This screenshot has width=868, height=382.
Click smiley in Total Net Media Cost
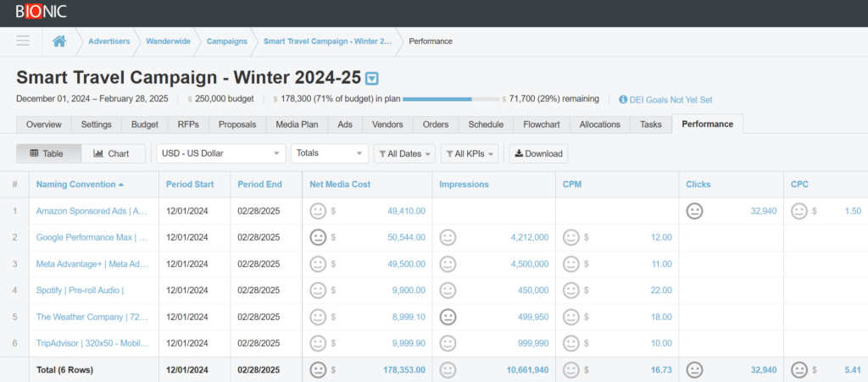pos(318,370)
